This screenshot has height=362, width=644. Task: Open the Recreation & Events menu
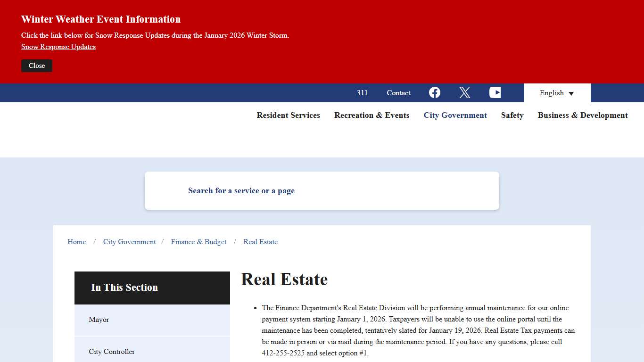372,115
